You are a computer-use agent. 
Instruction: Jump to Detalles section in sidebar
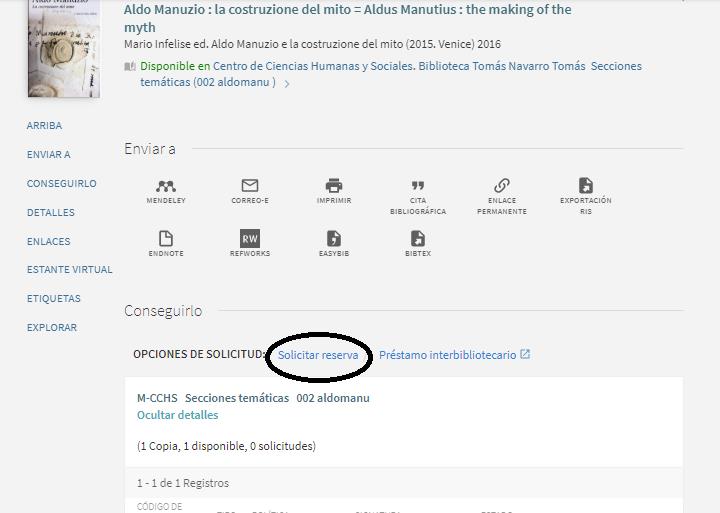pyautogui.click(x=50, y=213)
